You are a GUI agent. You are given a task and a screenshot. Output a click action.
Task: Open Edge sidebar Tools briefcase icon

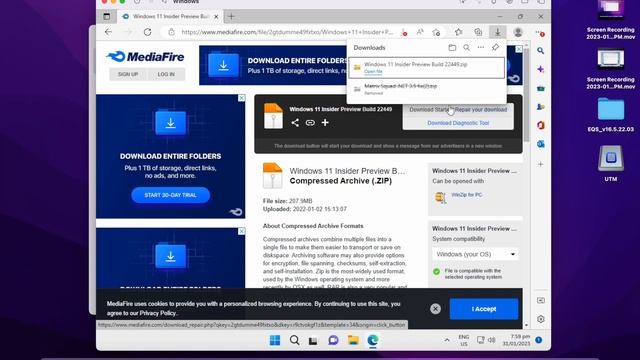540,88
